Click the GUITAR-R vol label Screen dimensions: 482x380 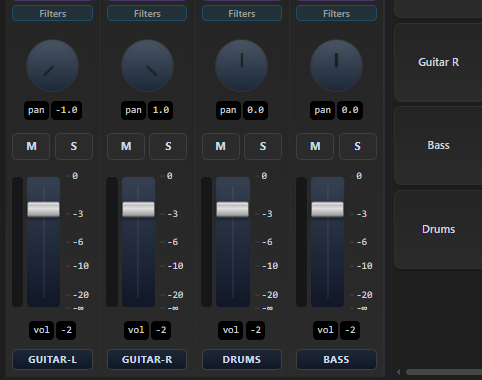(136, 330)
